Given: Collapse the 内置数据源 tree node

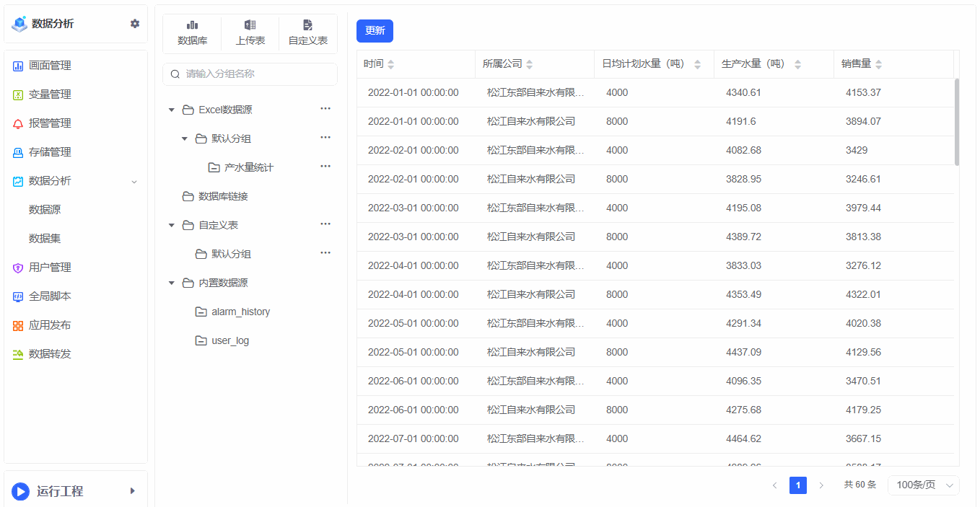Looking at the screenshot, I should click(x=172, y=283).
